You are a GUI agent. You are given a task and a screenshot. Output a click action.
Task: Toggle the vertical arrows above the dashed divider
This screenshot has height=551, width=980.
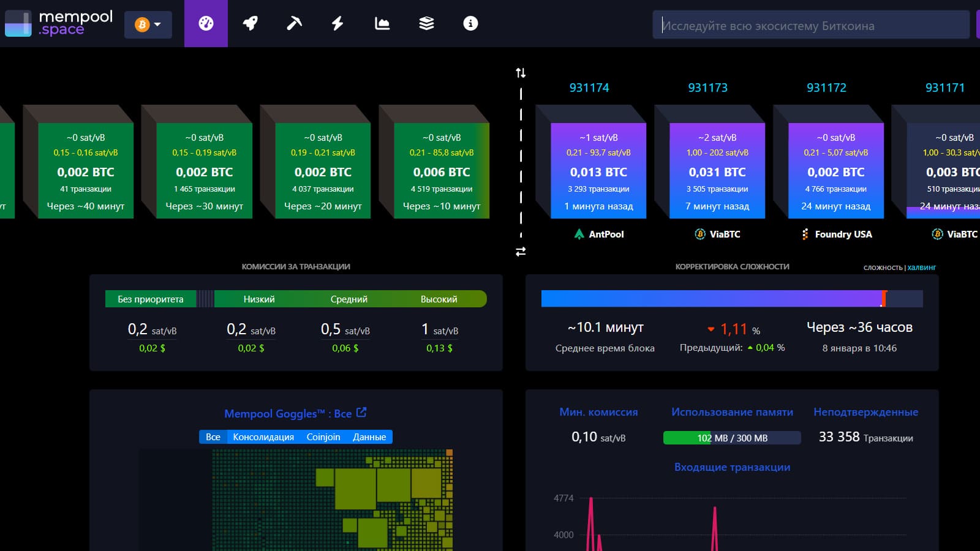pyautogui.click(x=521, y=72)
